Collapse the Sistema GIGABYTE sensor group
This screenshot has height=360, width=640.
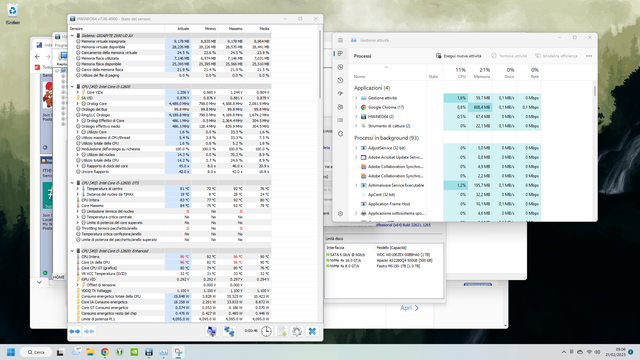point(72,36)
